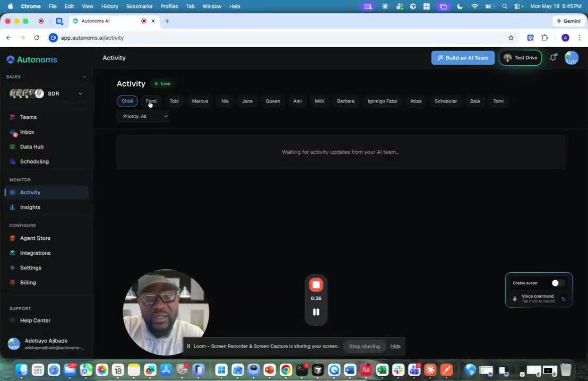Filter activity by Tobi
This screenshot has width=588, height=381.
tap(174, 101)
